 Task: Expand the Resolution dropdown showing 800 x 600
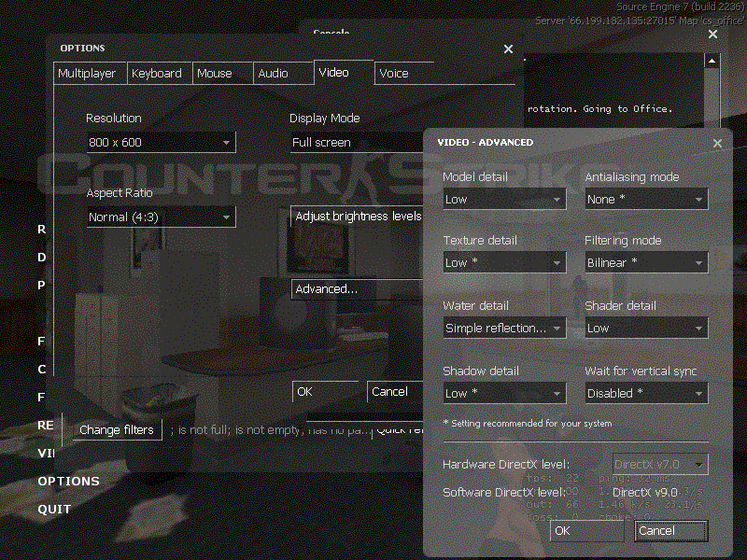161,143
